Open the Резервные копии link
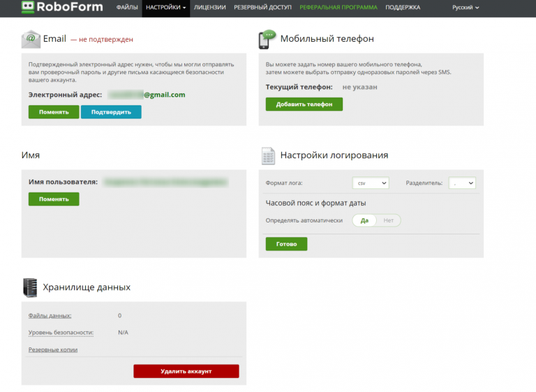 (53, 349)
